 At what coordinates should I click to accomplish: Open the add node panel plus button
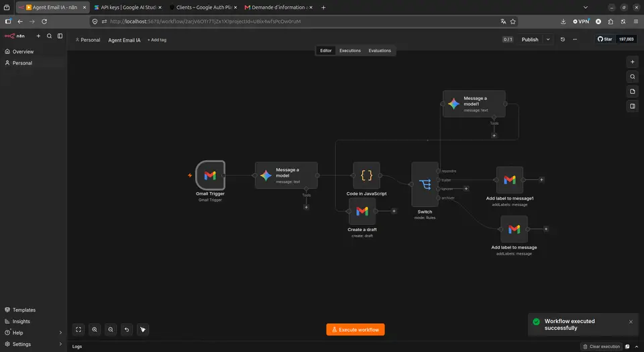[x=633, y=62]
